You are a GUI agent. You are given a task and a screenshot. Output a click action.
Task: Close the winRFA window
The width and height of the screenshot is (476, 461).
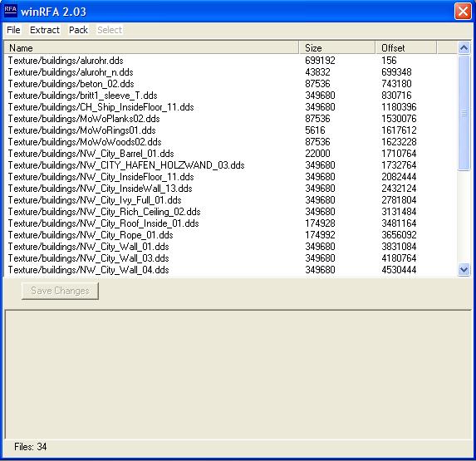[x=463, y=12]
